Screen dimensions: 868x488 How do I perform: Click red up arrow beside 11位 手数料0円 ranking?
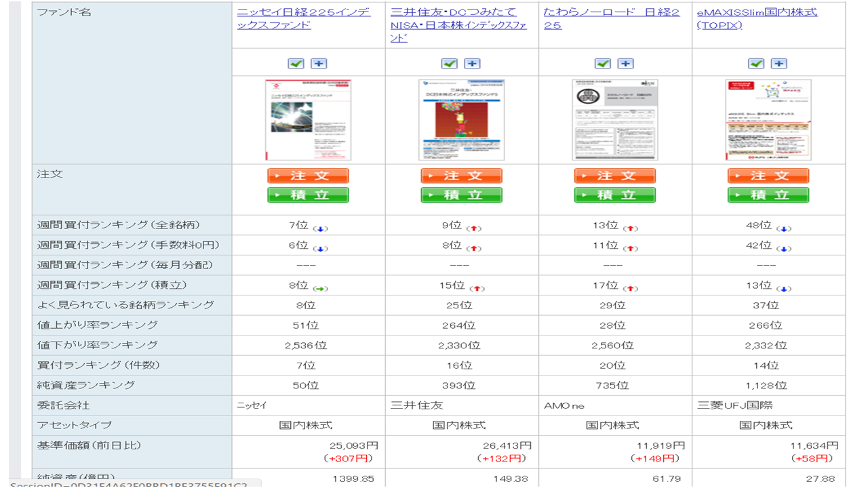pos(631,248)
